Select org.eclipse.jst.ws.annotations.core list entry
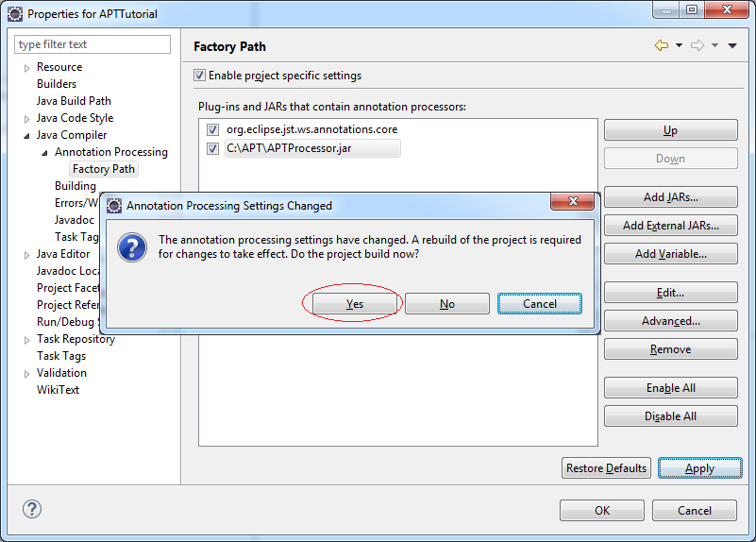 click(312, 129)
